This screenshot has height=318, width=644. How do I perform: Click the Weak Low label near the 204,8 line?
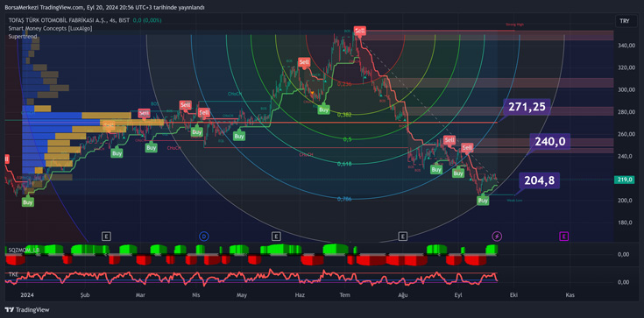pyautogui.click(x=514, y=200)
